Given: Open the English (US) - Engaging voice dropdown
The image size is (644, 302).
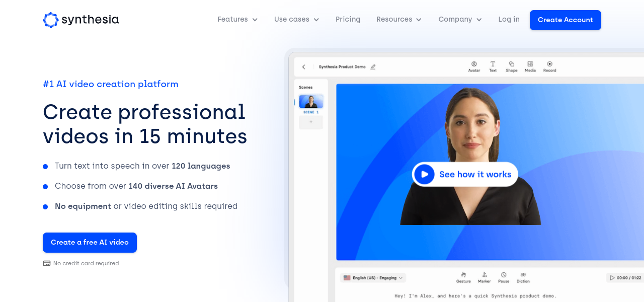Looking at the screenshot, I should (x=373, y=278).
